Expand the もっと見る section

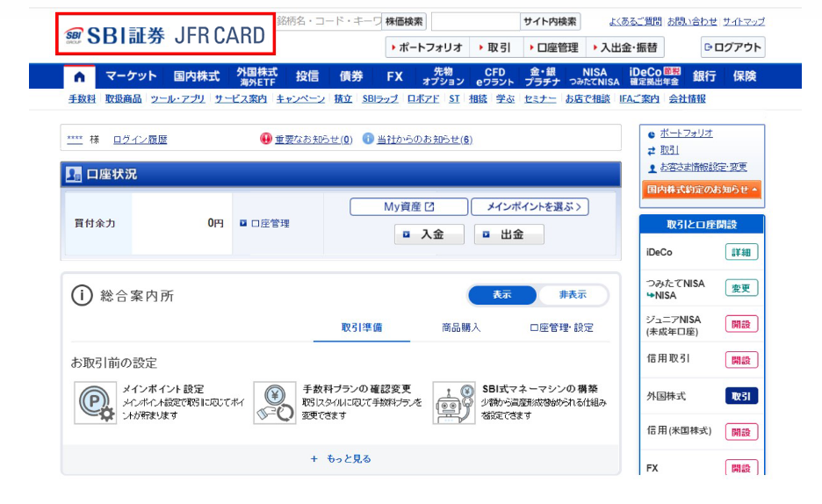pyautogui.click(x=341, y=458)
